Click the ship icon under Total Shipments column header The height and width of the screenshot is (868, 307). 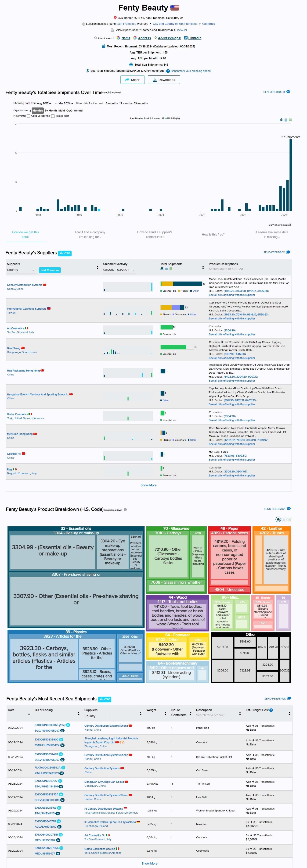pos(162,268)
